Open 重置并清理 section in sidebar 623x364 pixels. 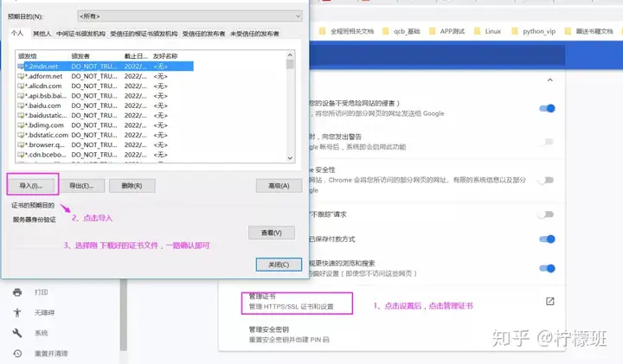(x=51, y=354)
